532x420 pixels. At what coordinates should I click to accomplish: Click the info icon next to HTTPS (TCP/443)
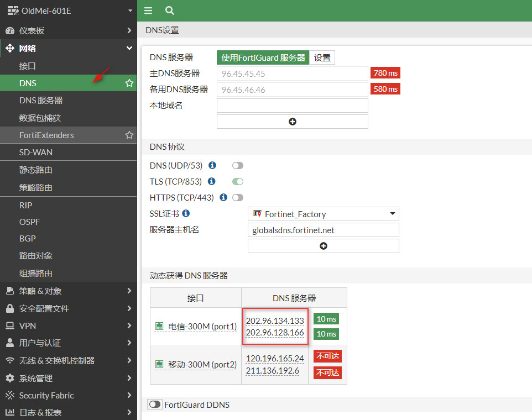point(223,197)
